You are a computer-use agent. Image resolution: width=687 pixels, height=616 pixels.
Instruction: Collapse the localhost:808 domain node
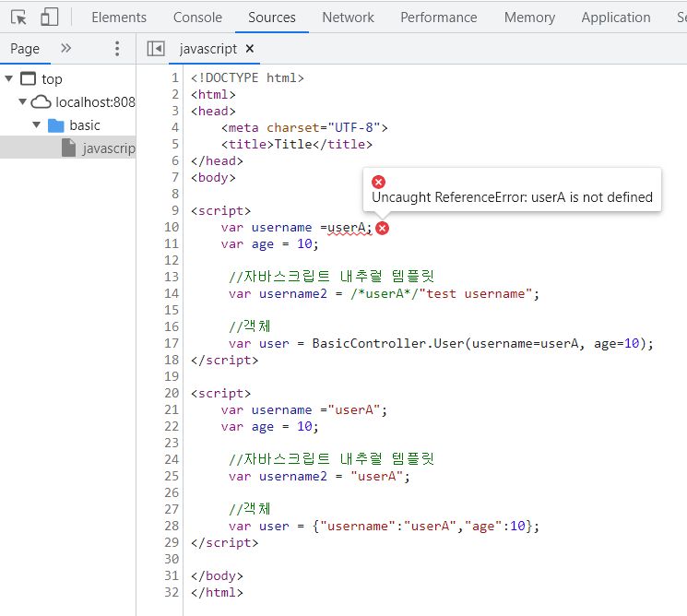pos(22,101)
